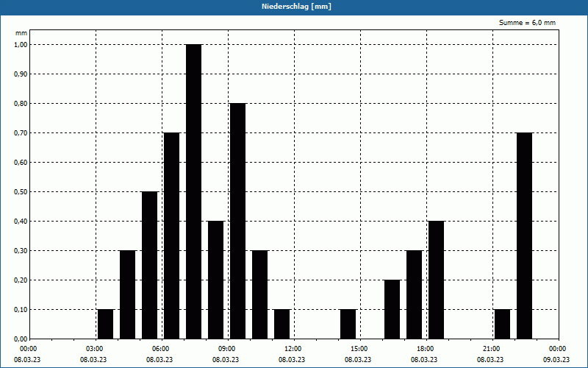
Task: Select the 0,70 mm bar after 06:00
Action: 172,236
